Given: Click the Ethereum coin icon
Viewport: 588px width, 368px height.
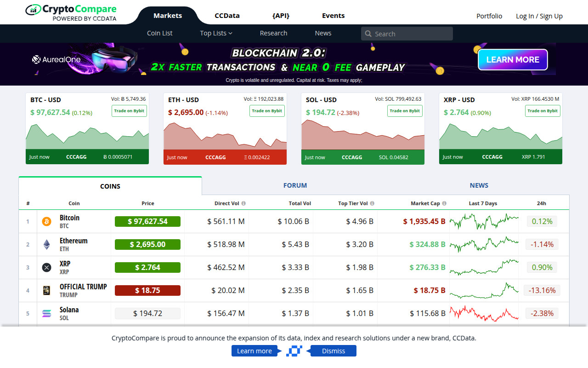Looking at the screenshot, I should click(x=47, y=245).
